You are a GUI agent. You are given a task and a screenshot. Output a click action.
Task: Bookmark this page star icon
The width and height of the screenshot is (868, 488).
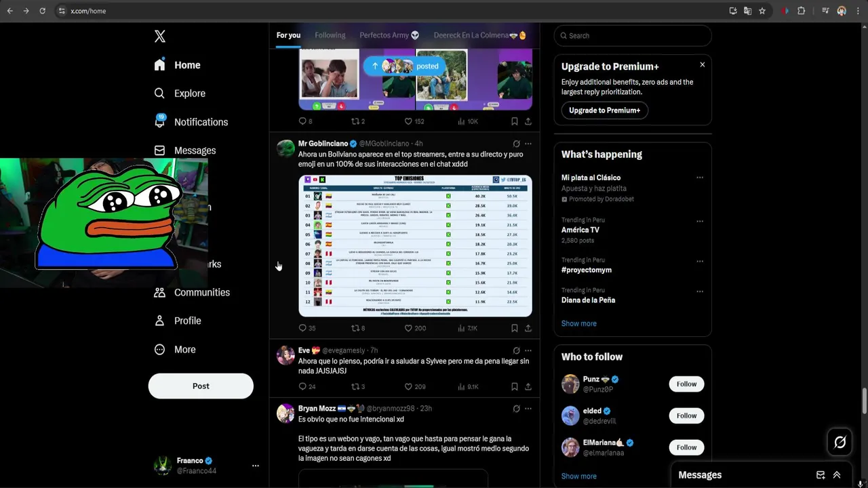pyautogui.click(x=762, y=11)
